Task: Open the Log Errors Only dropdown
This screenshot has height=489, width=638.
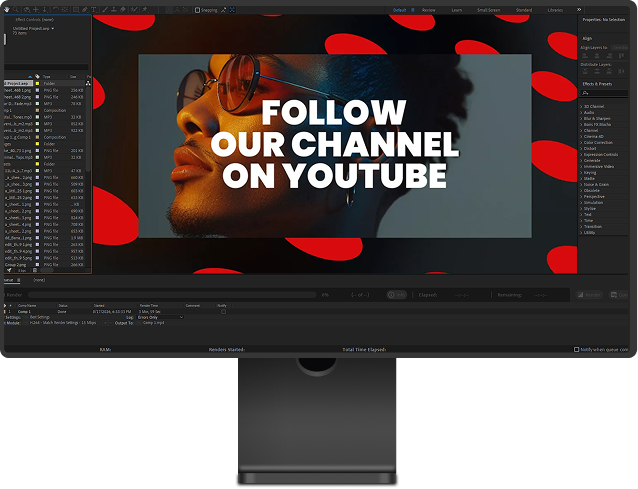Action: click(x=160, y=317)
